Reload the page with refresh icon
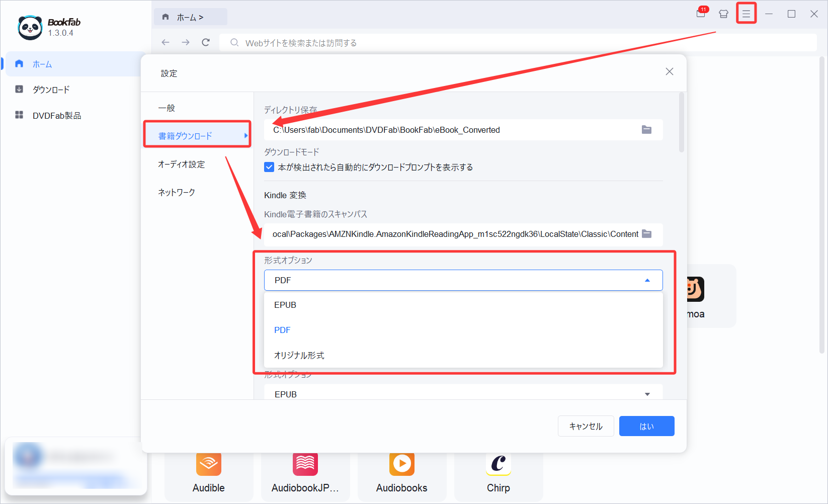The image size is (828, 504). pos(206,42)
